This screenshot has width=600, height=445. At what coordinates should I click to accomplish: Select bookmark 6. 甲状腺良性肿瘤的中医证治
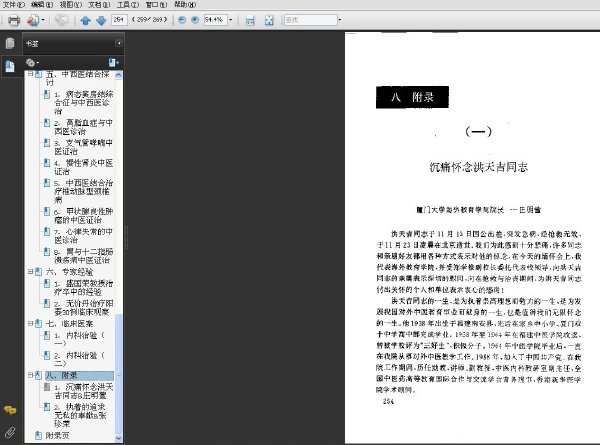[x=83, y=216]
